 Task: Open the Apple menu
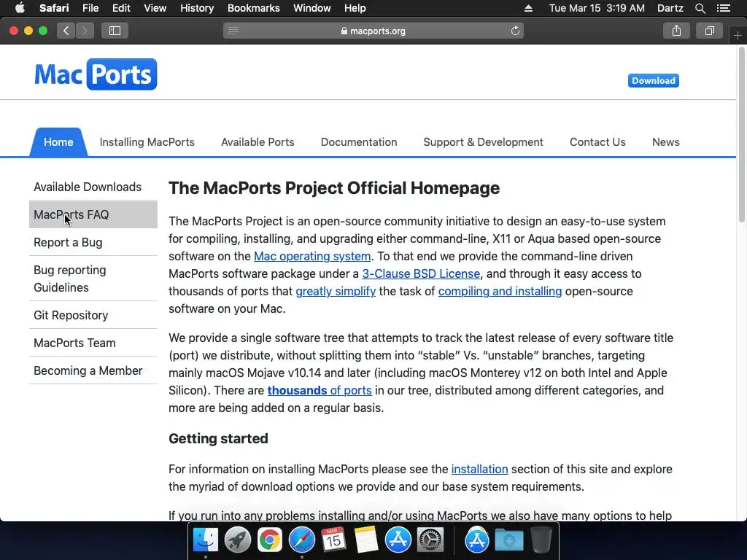tap(20, 8)
